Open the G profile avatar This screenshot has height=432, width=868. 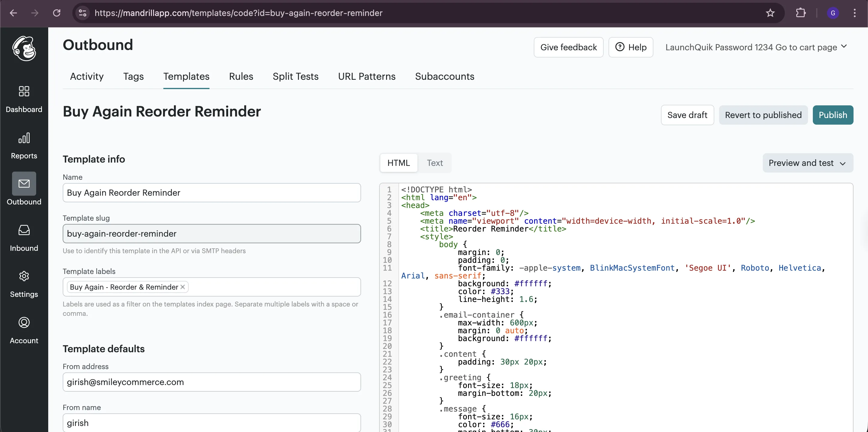click(833, 13)
